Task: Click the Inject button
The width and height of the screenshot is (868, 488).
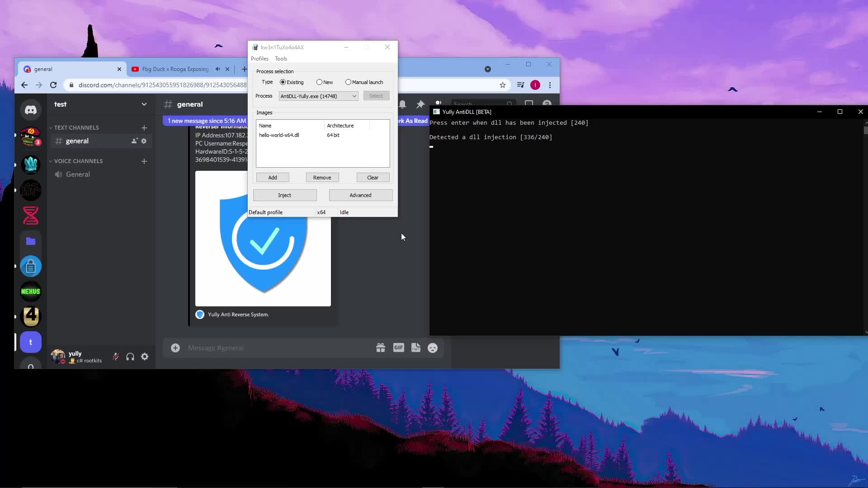Action: [x=285, y=195]
